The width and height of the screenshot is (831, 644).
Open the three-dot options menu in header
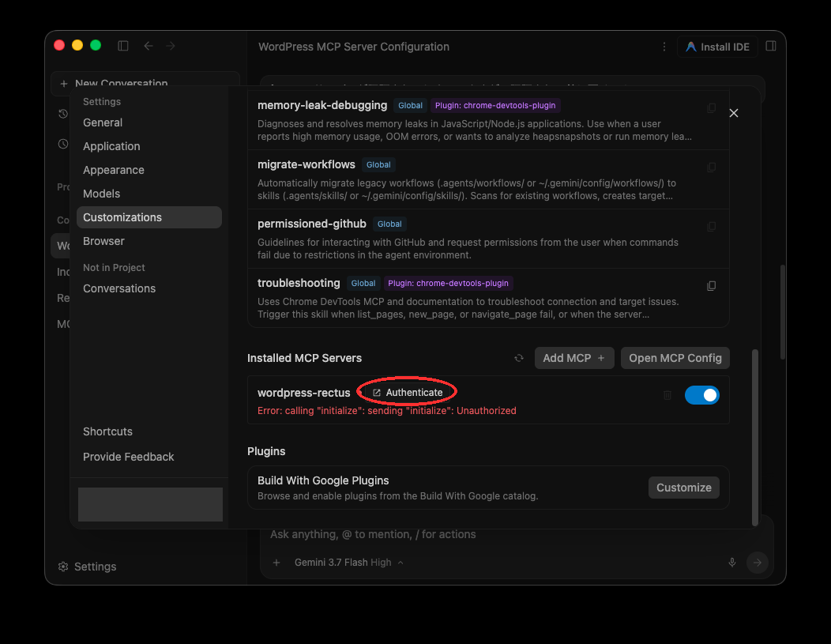[664, 47]
